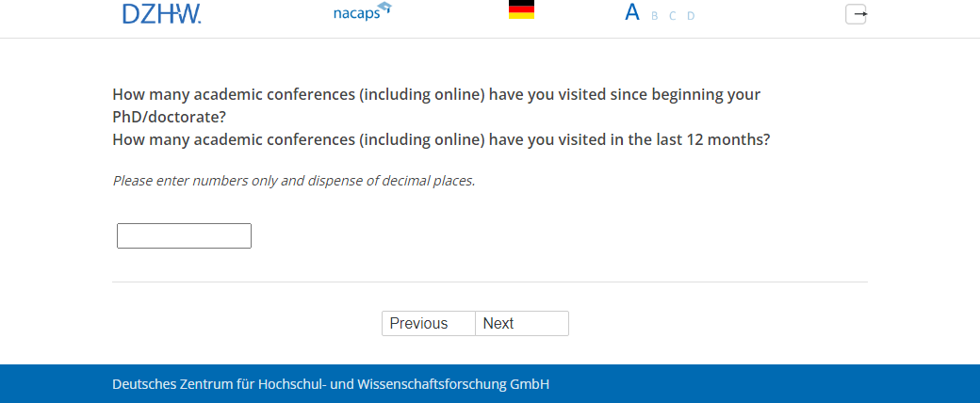Select the largest font size letter A
980x403 pixels.
pyautogui.click(x=632, y=13)
